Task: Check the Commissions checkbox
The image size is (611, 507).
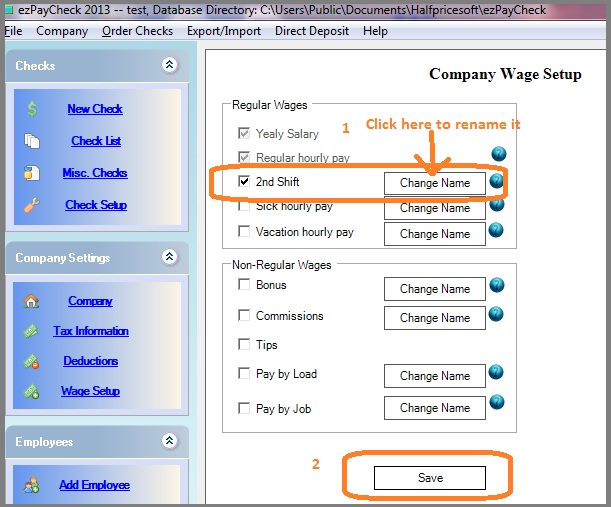Action: pos(244,315)
